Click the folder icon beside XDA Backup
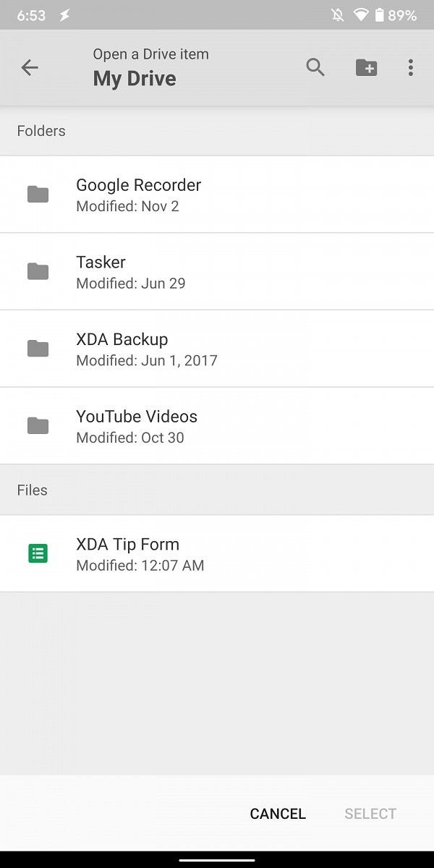This screenshot has height=868, width=434. click(38, 348)
